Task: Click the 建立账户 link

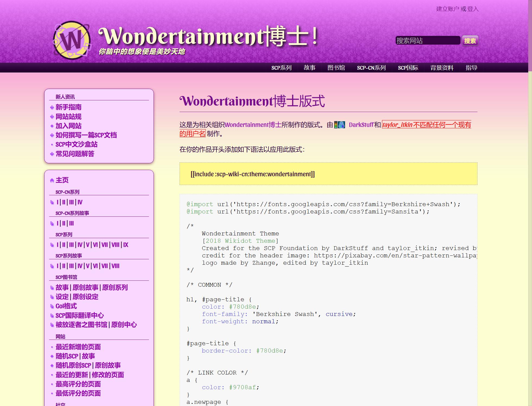Action: point(448,9)
